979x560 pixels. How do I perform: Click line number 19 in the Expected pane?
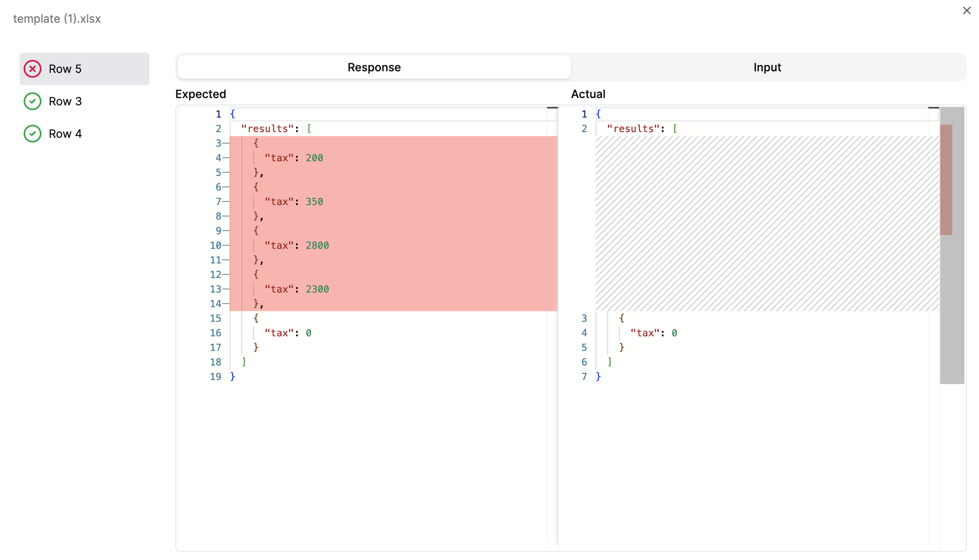pos(215,376)
